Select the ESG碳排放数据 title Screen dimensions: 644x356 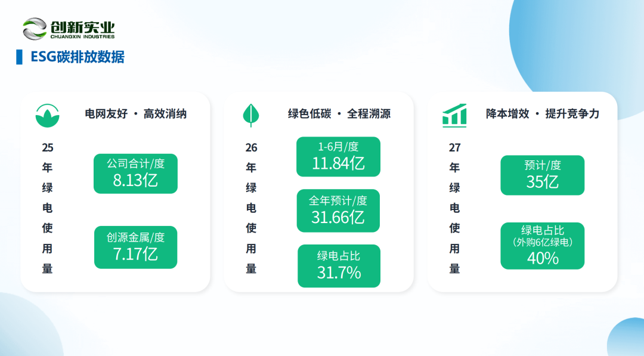click(78, 57)
